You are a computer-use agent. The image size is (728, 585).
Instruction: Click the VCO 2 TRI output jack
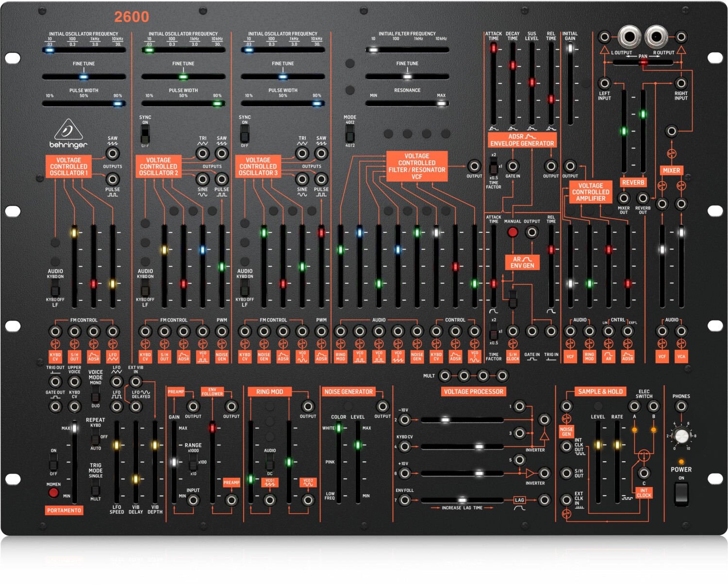click(x=202, y=154)
